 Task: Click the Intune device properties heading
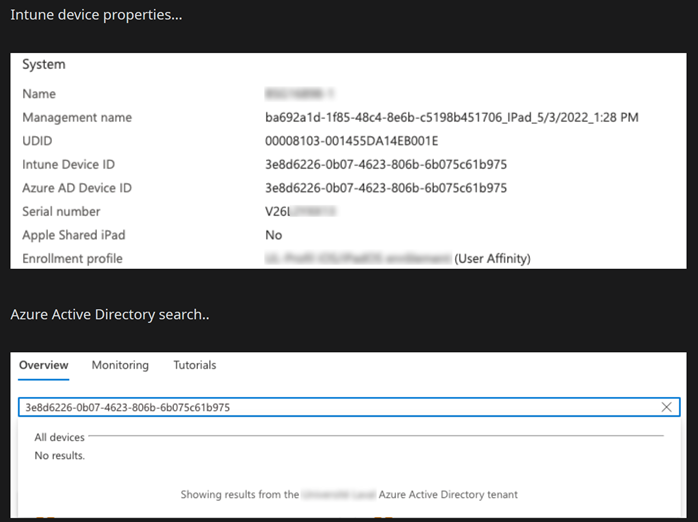pyautogui.click(x=96, y=15)
